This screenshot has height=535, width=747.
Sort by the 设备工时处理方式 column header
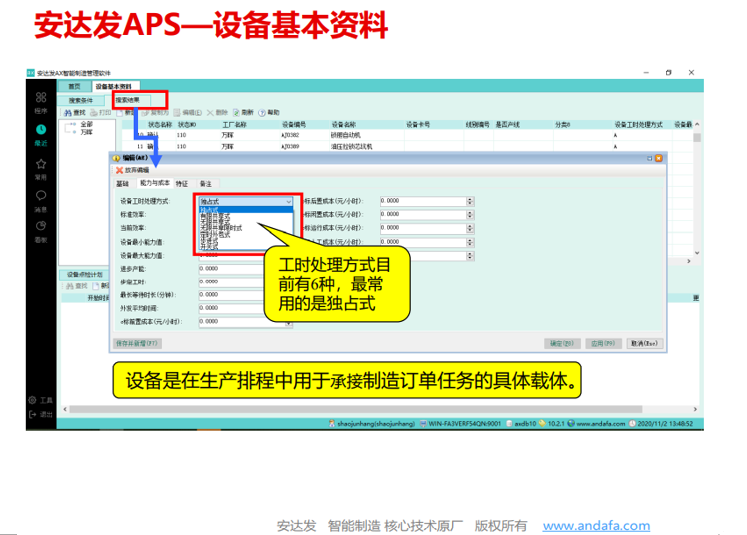[638, 125]
